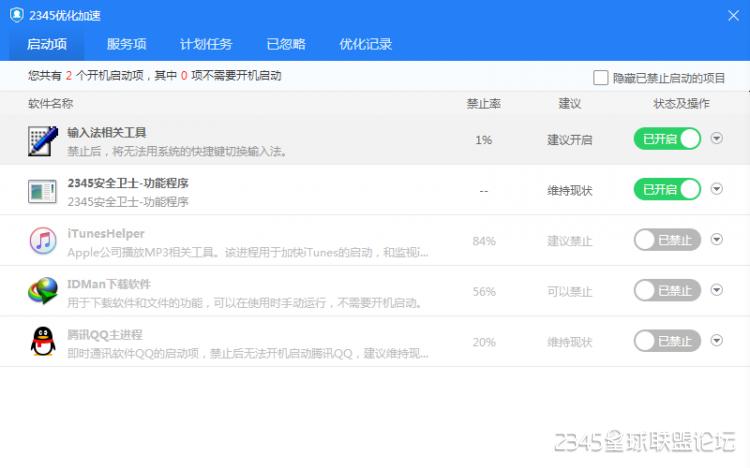Click the 建议禁止 suggestion for iTunesHelper
This screenshot has height=468, width=750.
(x=570, y=241)
